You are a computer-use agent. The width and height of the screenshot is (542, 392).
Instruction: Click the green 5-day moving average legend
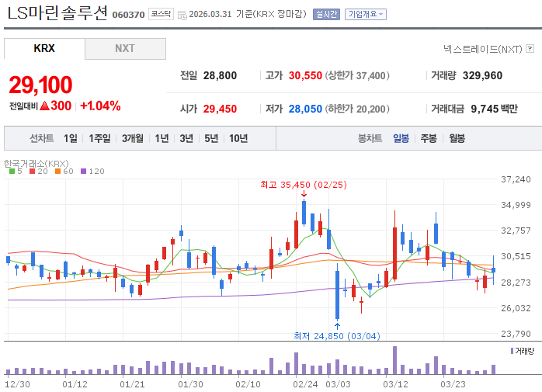(16, 171)
